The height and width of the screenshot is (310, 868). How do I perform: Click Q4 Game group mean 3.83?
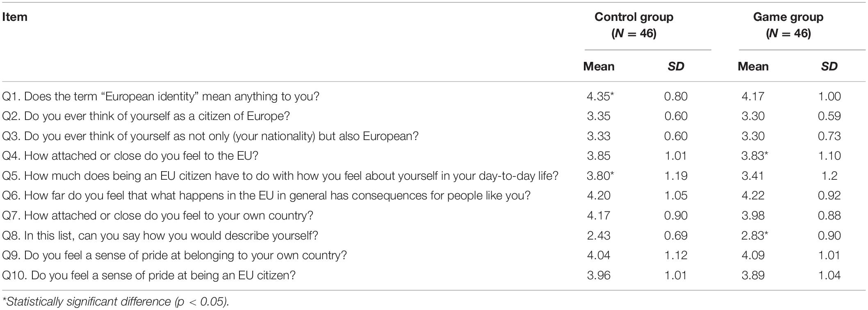coord(755,156)
